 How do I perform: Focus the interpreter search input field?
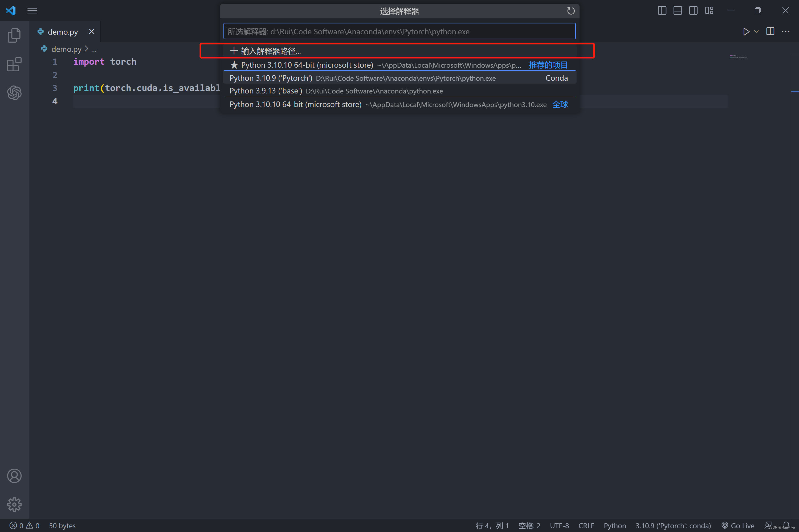(399, 31)
